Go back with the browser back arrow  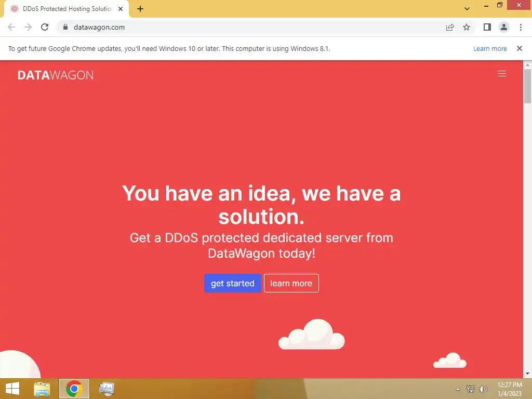tap(11, 27)
